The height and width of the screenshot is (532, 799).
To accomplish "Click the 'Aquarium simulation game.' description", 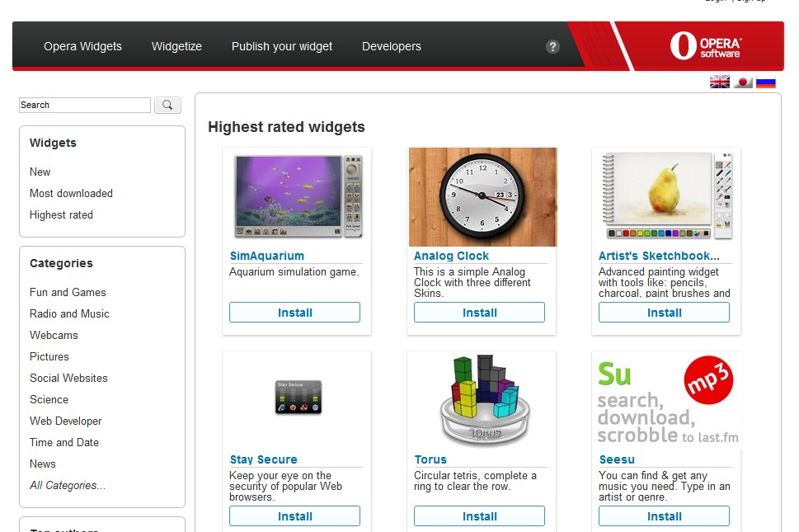I will 294,272.
